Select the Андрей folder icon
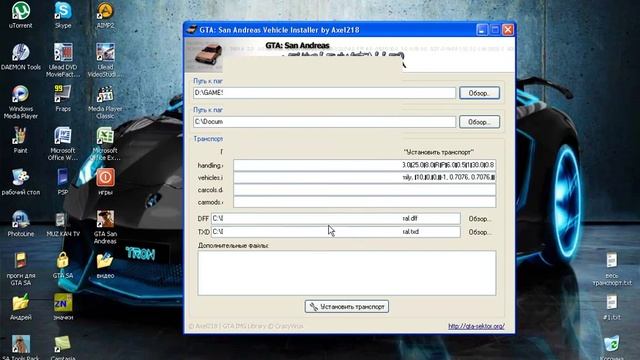Viewport: 640px width, 360px height. [x=20, y=307]
